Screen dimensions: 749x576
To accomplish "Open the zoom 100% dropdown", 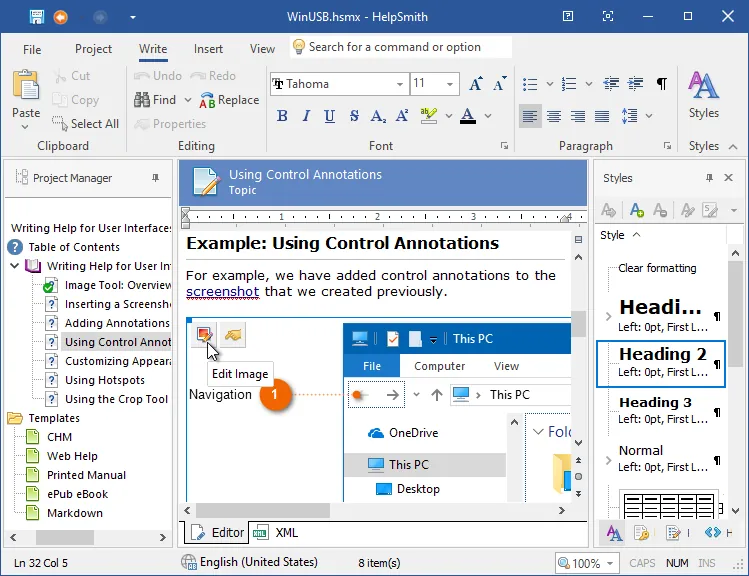I will point(610,563).
